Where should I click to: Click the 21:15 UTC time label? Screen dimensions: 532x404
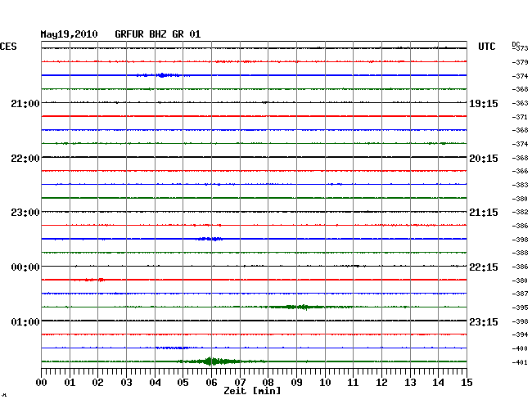pos(484,213)
